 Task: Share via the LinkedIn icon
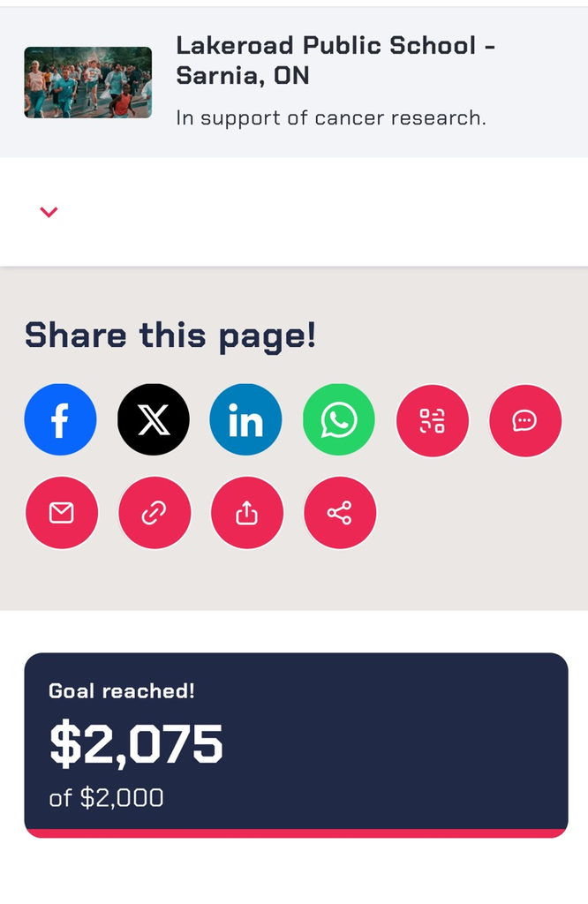click(x=246, y=420)
